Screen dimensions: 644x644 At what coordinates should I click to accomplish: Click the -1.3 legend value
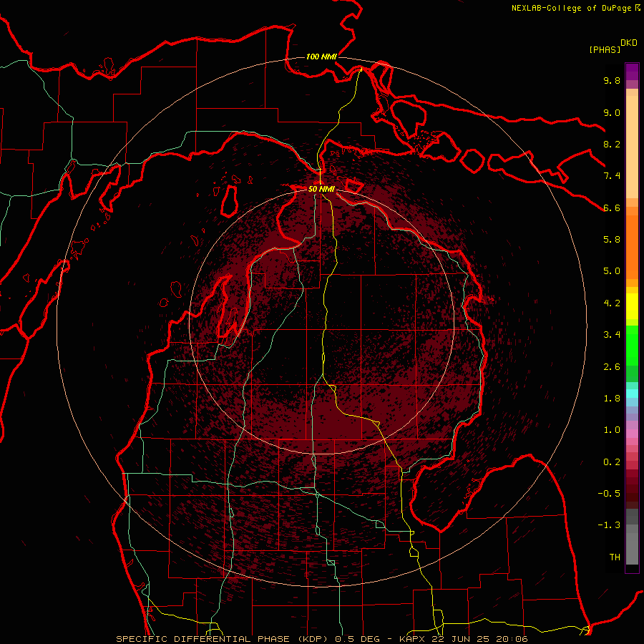point(609,525)
